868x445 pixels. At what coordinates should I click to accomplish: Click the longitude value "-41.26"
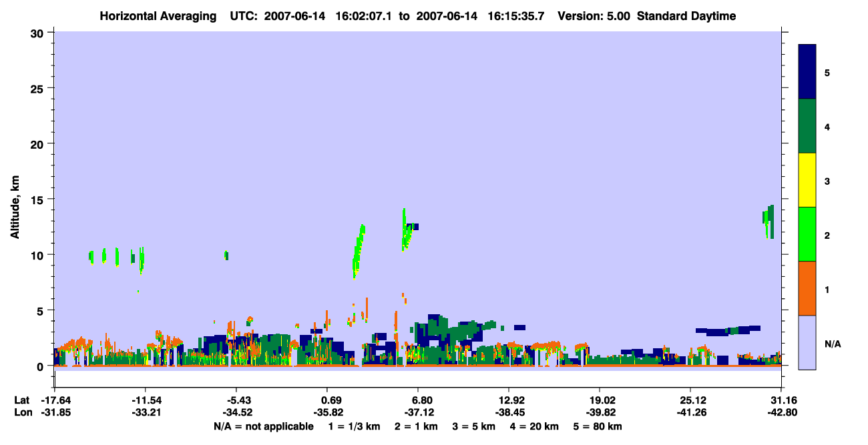690,412
